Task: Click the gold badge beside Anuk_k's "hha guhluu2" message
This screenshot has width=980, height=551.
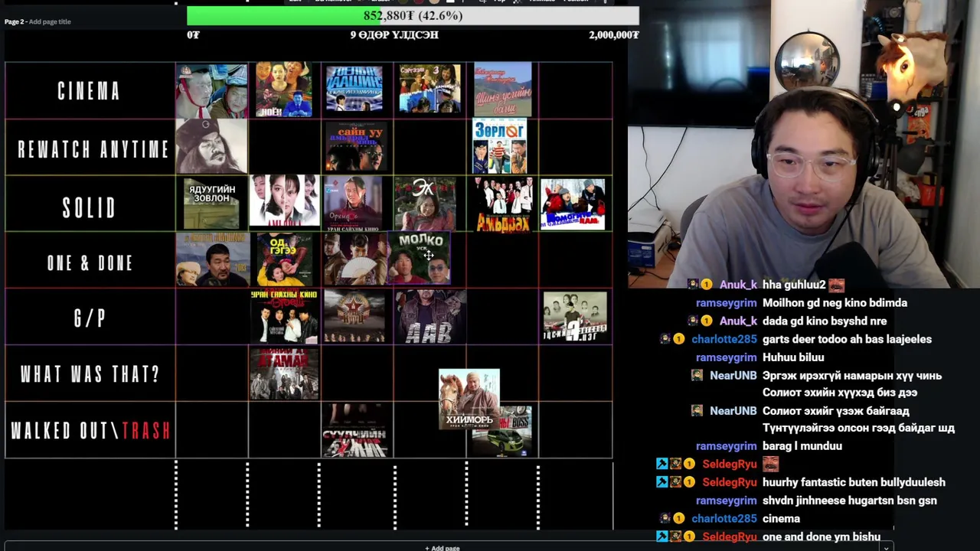Action: (706, 285)
